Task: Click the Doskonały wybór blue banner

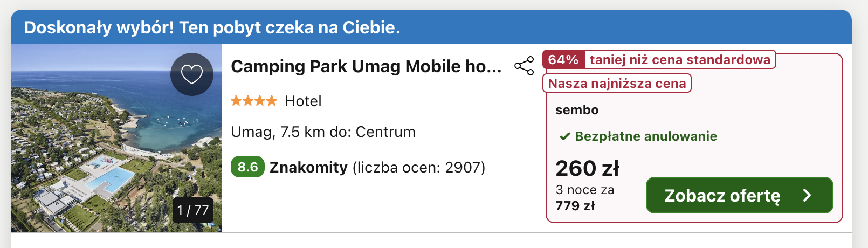Action: point(212,27)
